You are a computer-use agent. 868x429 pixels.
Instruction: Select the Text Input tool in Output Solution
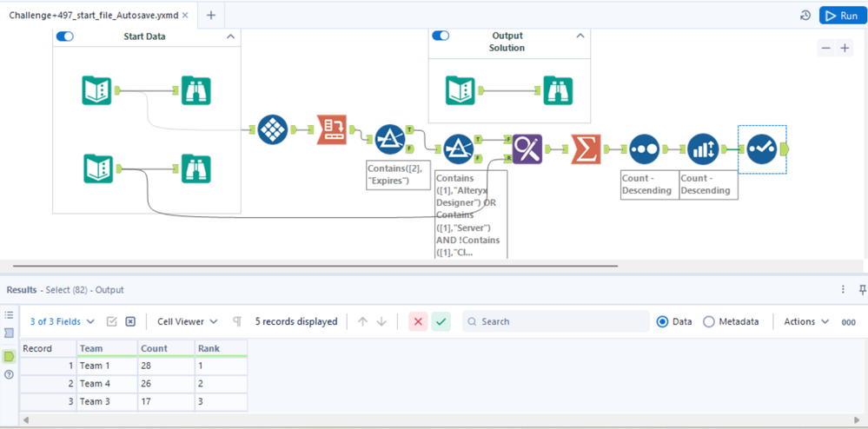pyautogui.click(x=461, y=90)
